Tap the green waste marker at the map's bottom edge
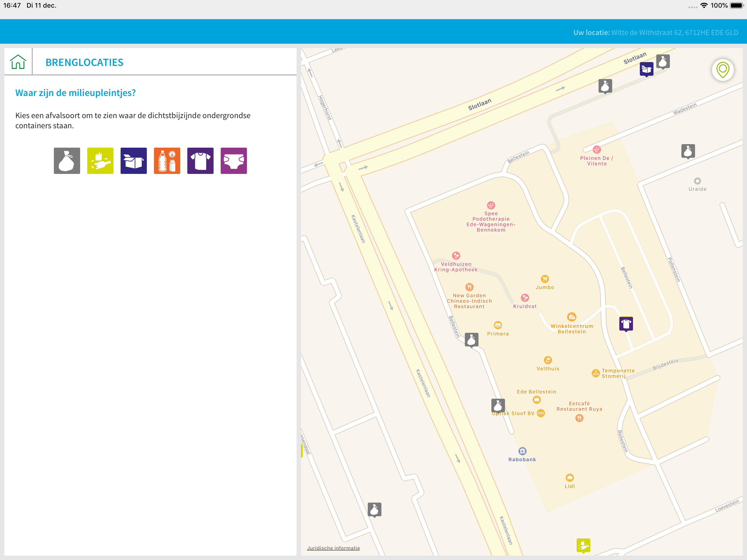Image resolution: width=747 pixels, height=560 pixels. [x=583, y=545]
